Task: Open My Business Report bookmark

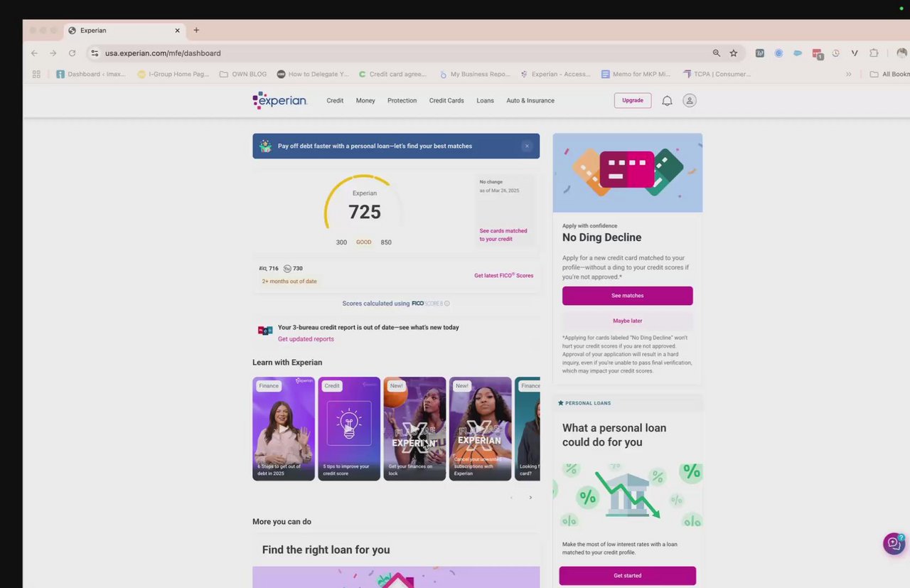Action: (x=475, y=74)
